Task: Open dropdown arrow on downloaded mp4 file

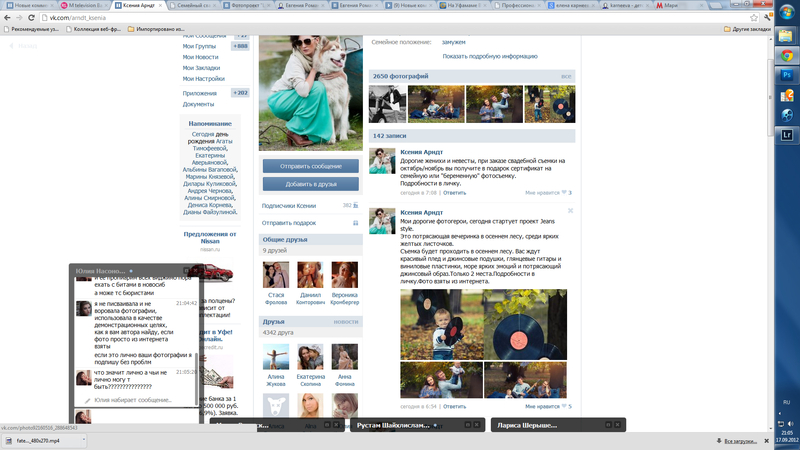Action: (86, 441)
